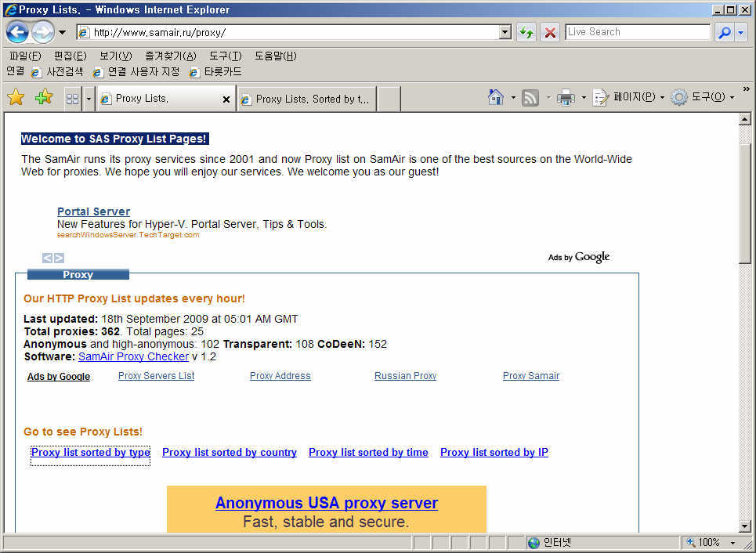Open the Proxy Servers List ad link

point(156,375)
